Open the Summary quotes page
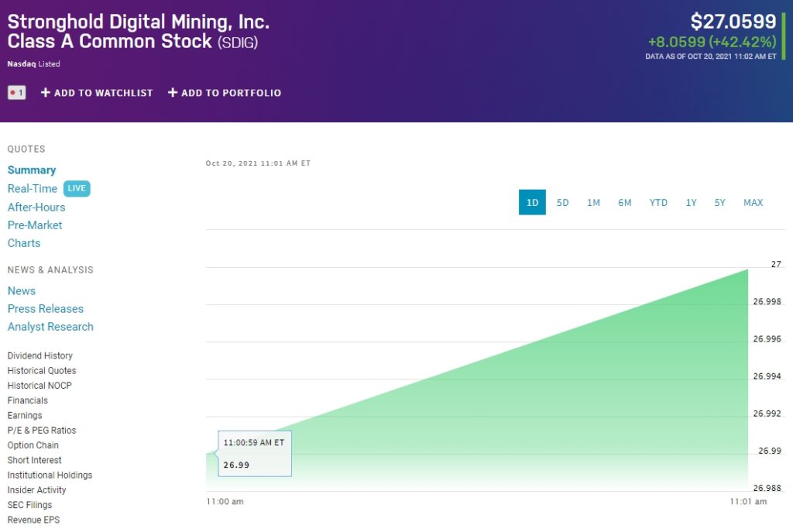This screenshot has height=532, width=793. (x=31, y=170)
